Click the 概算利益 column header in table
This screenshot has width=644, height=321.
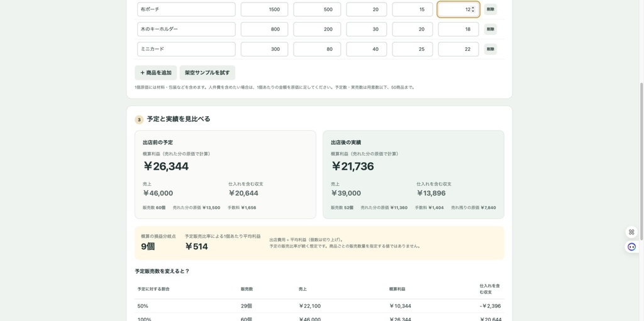click(x=397, y=289)
